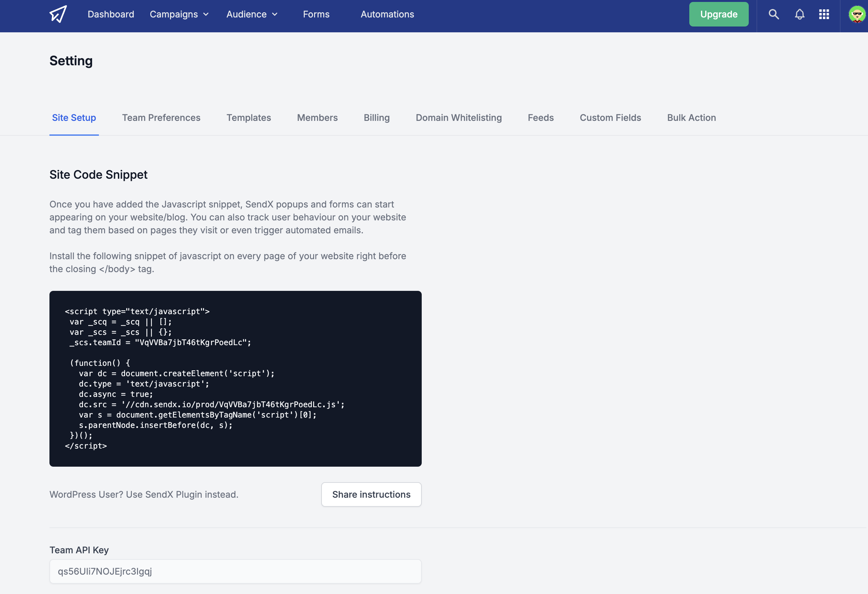Screen dimensions: 868x594
Task: Expand the Audience dropdown chevron
Action: click(x=275, y=15)
